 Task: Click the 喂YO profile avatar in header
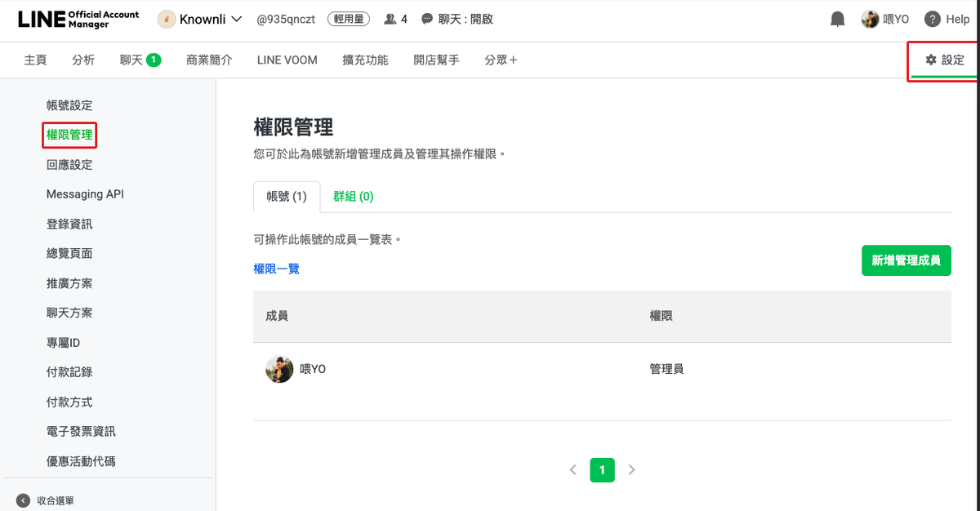coord(871,19)
